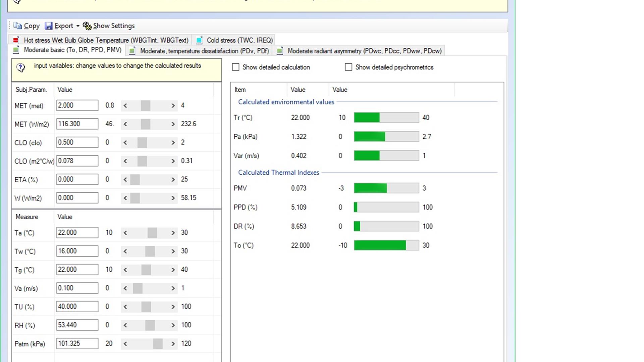
Task: Increase Va (m/s) with right arrow
Action: (x=173, y=288)
